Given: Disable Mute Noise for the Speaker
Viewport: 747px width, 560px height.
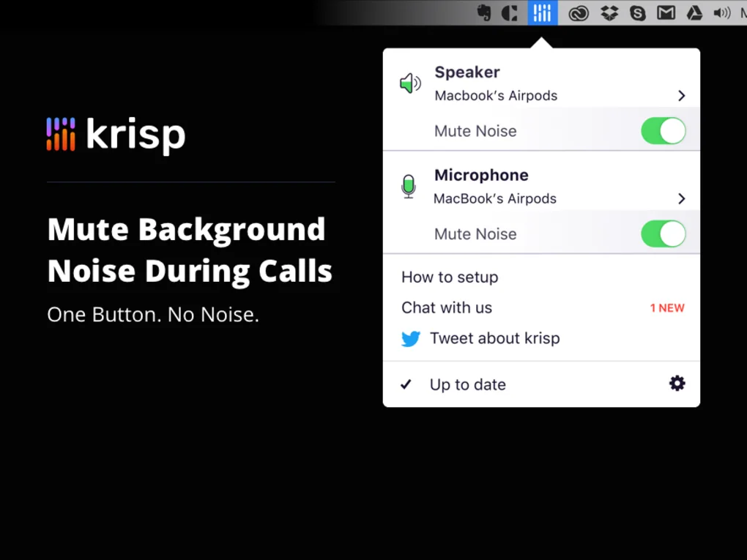Looking at the screenshot, I should click(663, 131).
